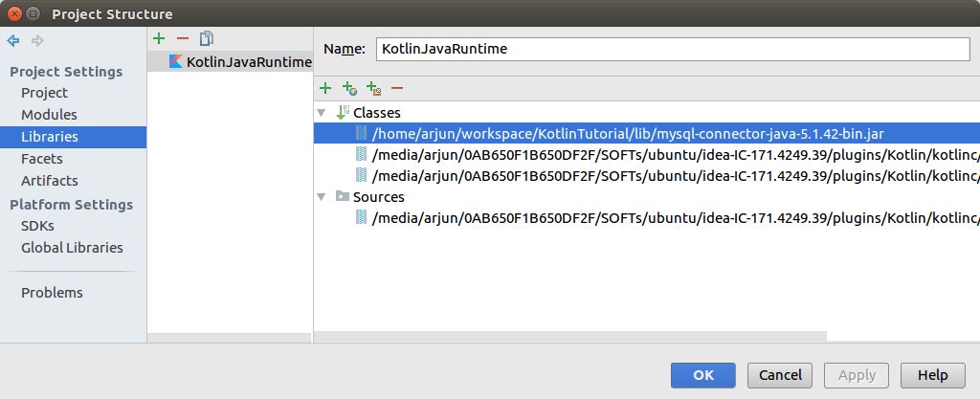Open the Modules settings page
This screenshot has width=980, height=399.
pyautogui.click(x=50, y=115)
